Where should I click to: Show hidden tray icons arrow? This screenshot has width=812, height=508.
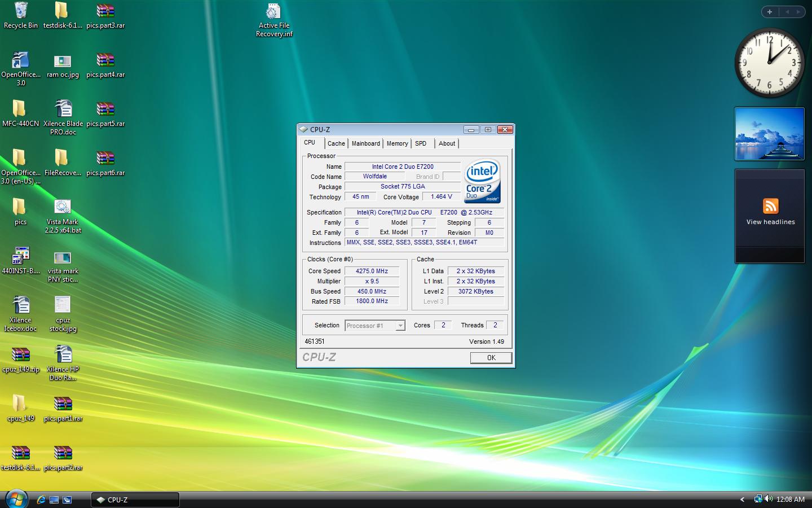742,500
